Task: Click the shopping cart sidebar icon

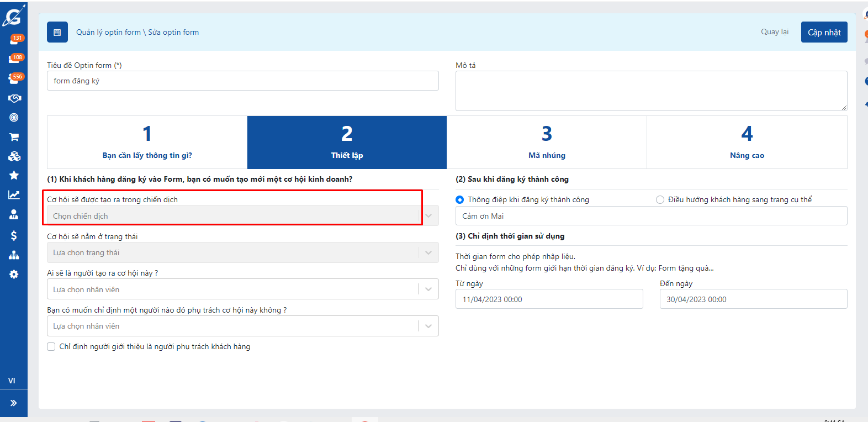Action: (14, 137)
